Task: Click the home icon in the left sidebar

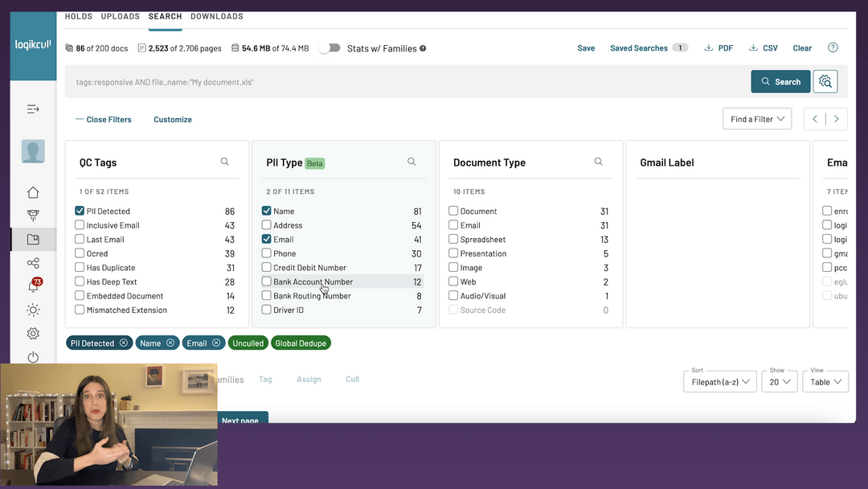Action: [x=33, y=192]
